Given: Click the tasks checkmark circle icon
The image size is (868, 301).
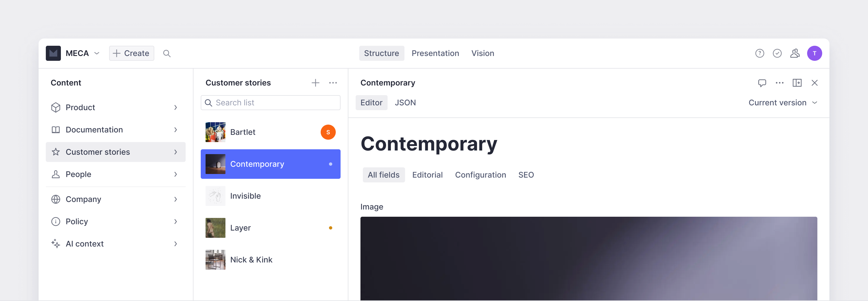Looking at the screenshot, I should tap(777, 53).
